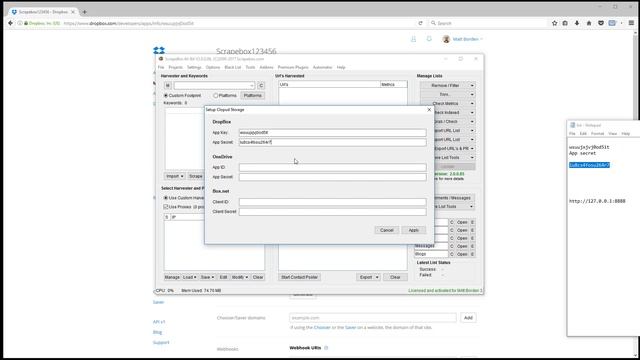This screenshot has height=360, width=640.
Task: Click the Dropbox App Key field
Action: pyautogui.click(x=333, y=133)
